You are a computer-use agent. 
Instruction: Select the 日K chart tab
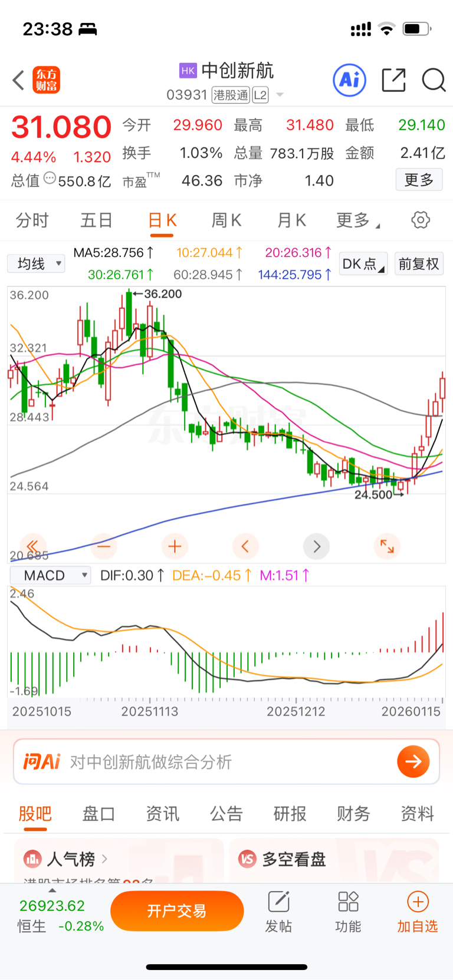coord(162,220)
